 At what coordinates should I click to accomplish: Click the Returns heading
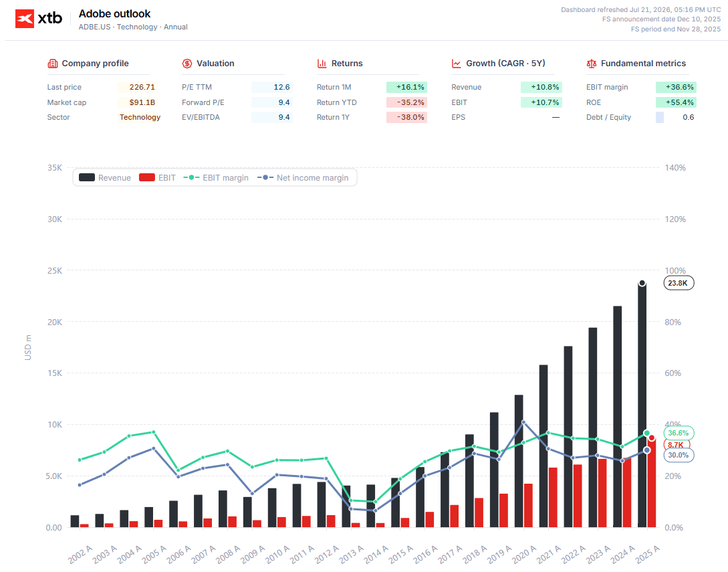coord(347,63)
